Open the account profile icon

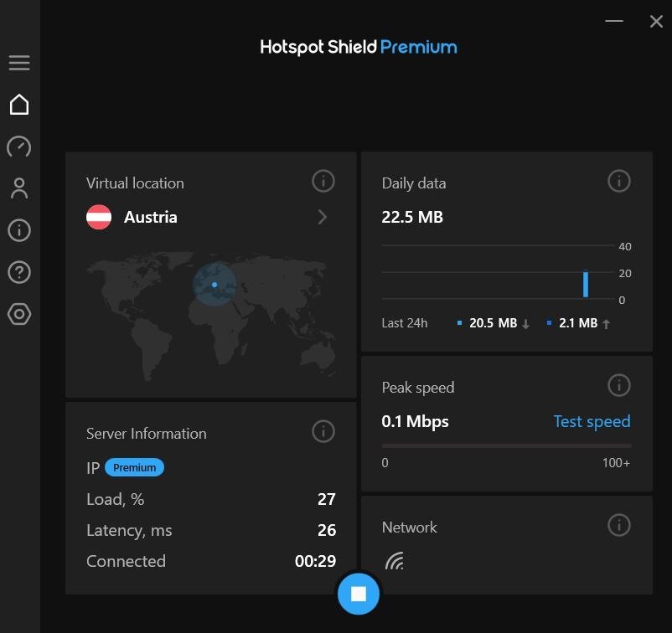tap(19, 188)
